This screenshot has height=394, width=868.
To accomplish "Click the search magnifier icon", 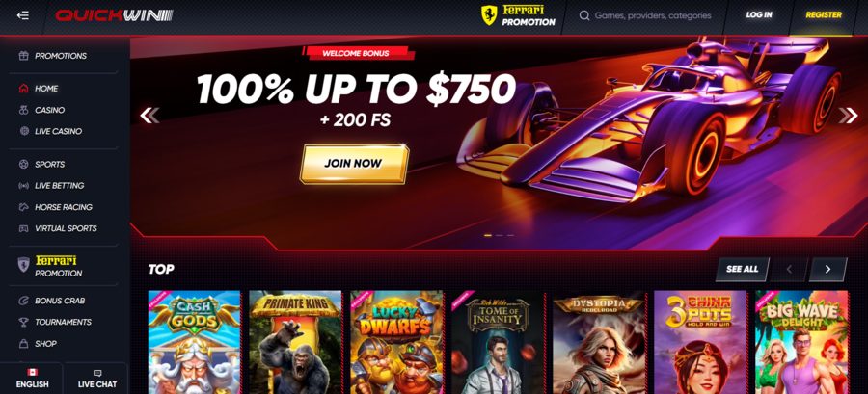I will 584,16.
